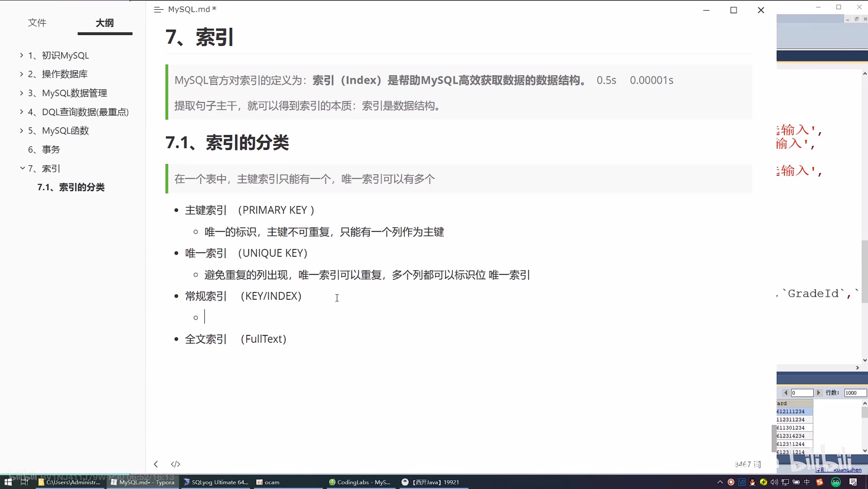868x489 pixels.
Task: Select the 大纲 outline tab
Action: point(104,23)
